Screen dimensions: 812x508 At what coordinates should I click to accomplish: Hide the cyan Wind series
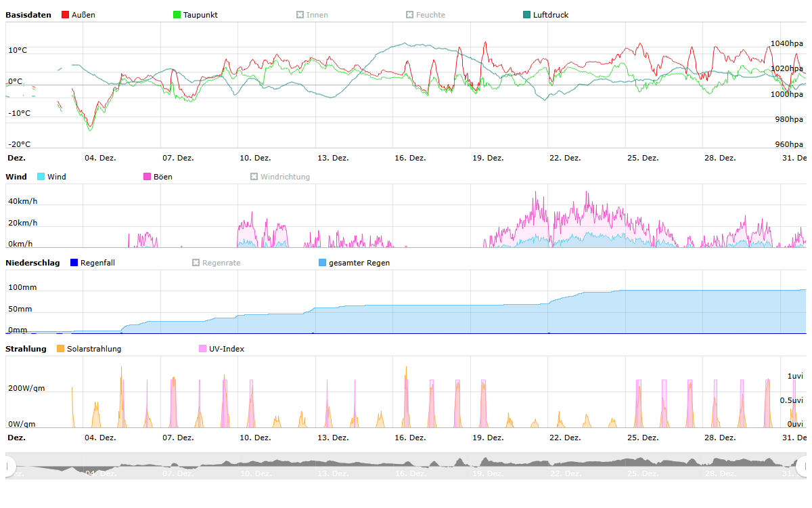56,177
